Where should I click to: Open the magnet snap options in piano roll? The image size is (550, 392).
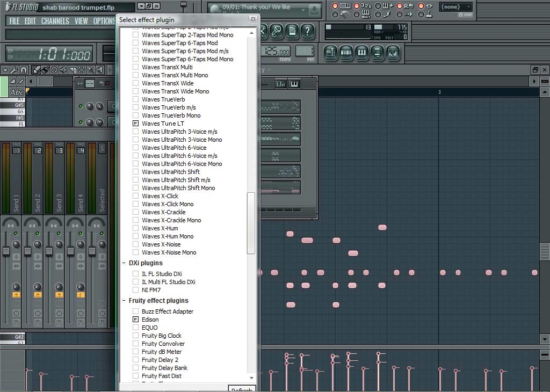[x=24, y=70]
